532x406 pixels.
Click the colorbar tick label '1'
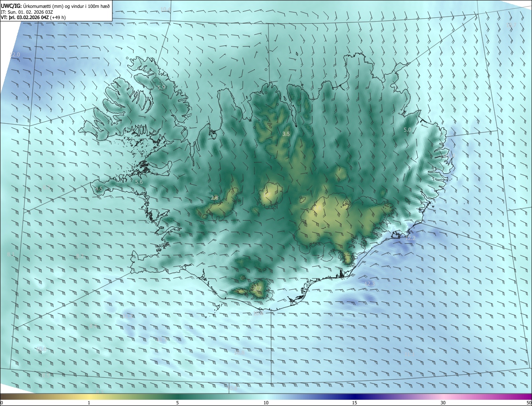pos(89,403)
